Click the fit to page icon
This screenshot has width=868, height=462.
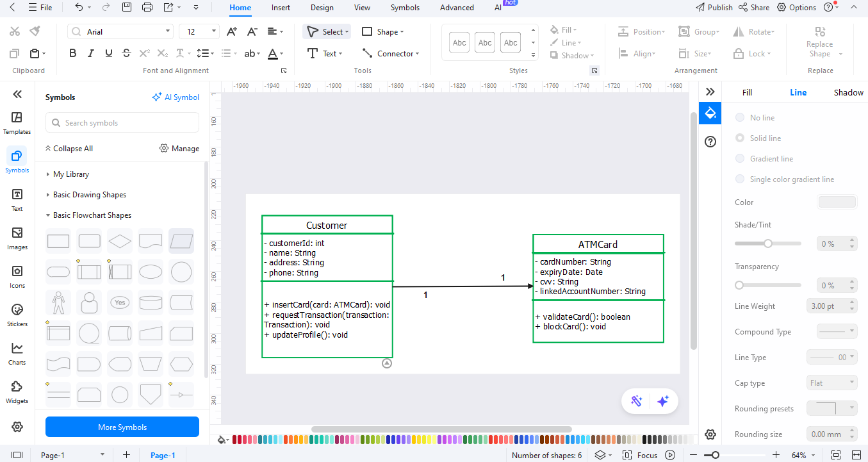pos(836,455)
